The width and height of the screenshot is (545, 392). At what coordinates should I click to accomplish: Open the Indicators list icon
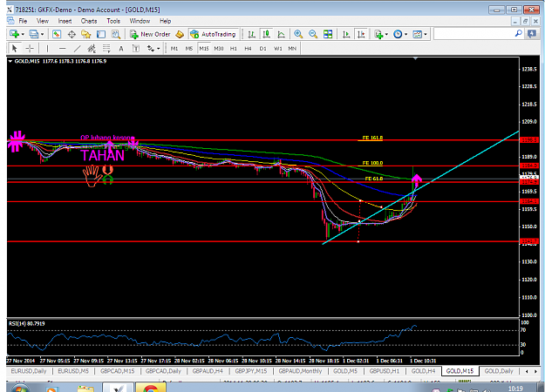[x=378, y=34]
